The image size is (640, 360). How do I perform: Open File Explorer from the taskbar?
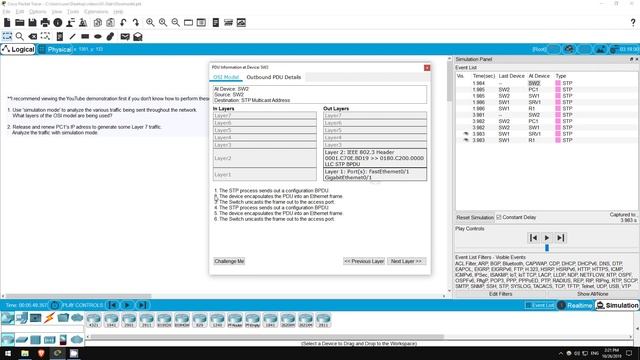[25, 353]
